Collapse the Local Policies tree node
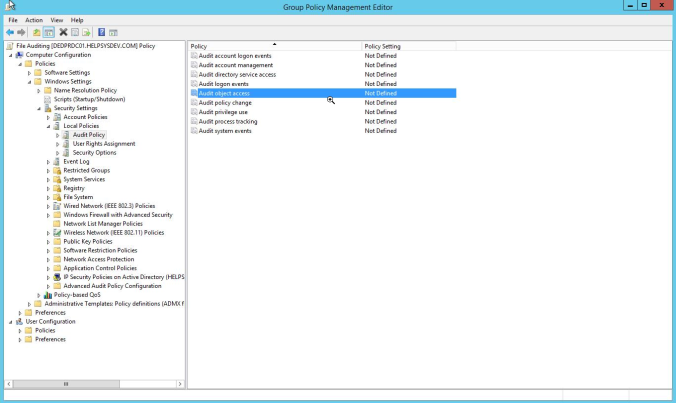Viewport: 676px width, 403px height. 48,126
